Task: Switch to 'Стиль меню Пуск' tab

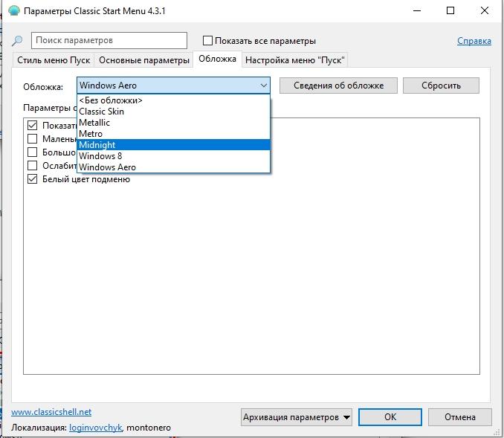Action: (x=54, y=60)
